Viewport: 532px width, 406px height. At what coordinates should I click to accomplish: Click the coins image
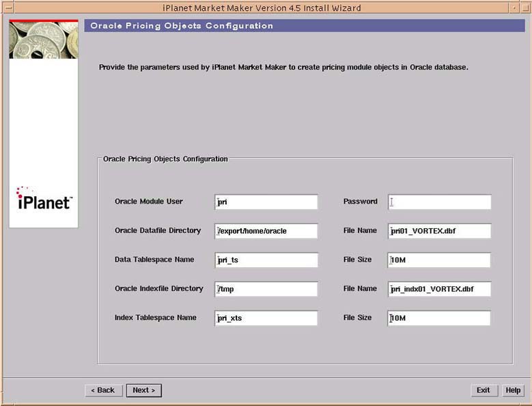(44, 40)
